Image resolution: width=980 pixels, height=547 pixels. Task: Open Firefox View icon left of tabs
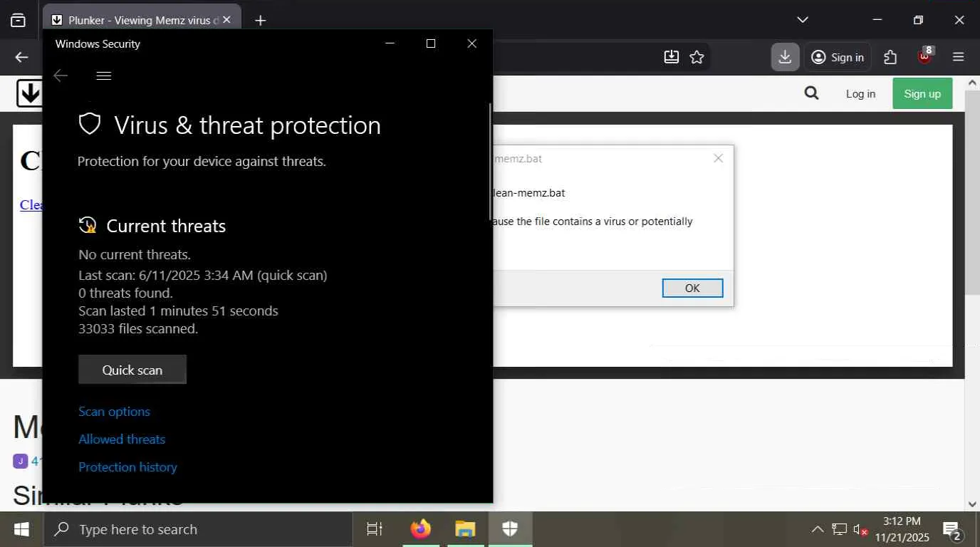click(18, 20)
